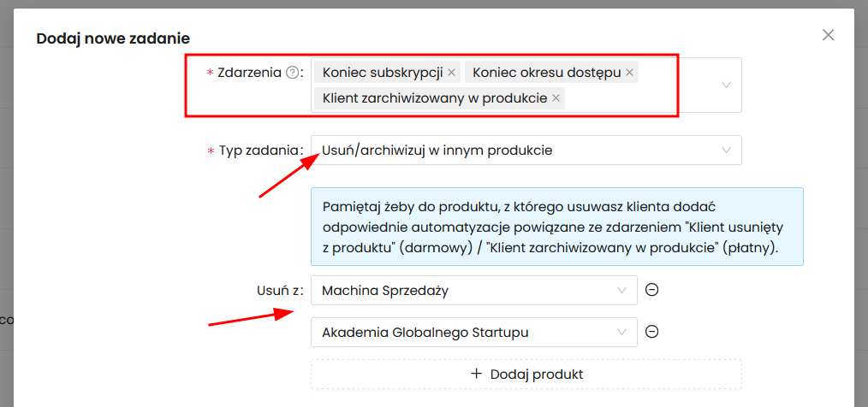The width and height of the screenshot is (868, 407).
Task: Click the help icon beside Zdarzenia
Action: [292, 73]
